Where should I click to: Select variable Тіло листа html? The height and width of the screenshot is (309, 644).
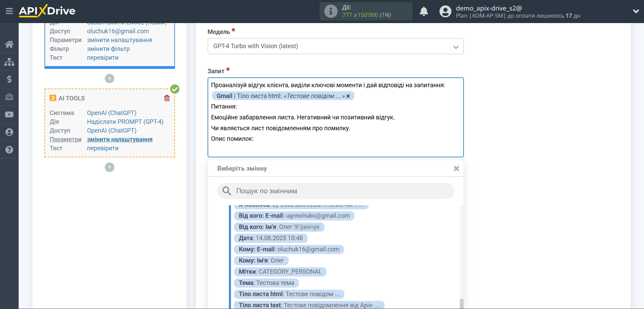[289, 294]
